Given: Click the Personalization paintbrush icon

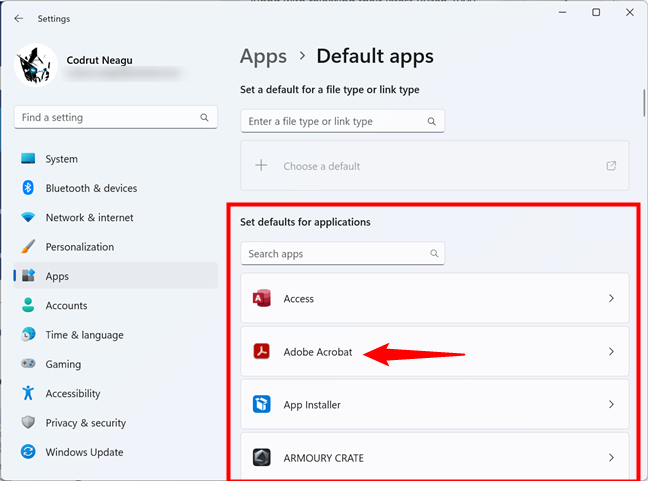Looking at the screenshot, I should (x=28, y=247).
